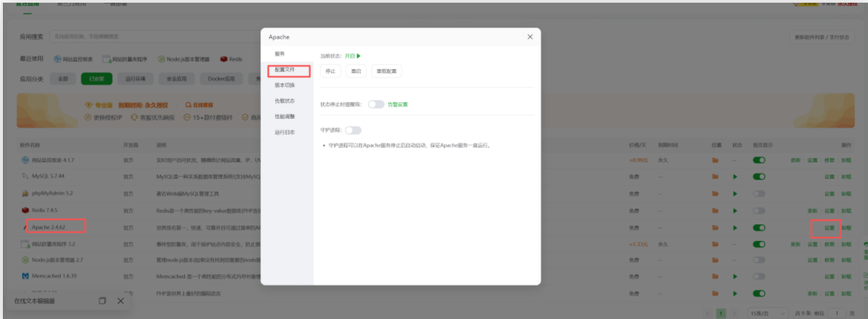Click the MySQL 5.7.44 row icon
The height and width of the screenshot is (319, 868).
(x=25, y=177)
